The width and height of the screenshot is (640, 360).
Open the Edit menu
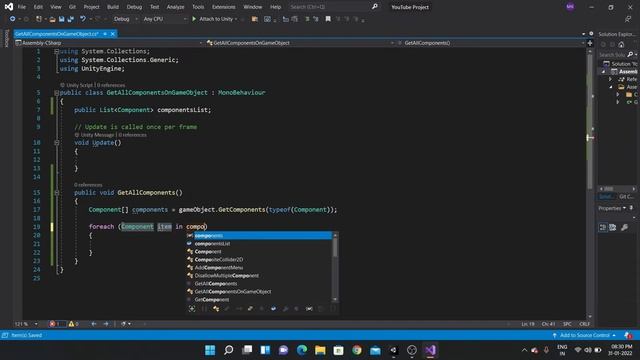[38, 7]
